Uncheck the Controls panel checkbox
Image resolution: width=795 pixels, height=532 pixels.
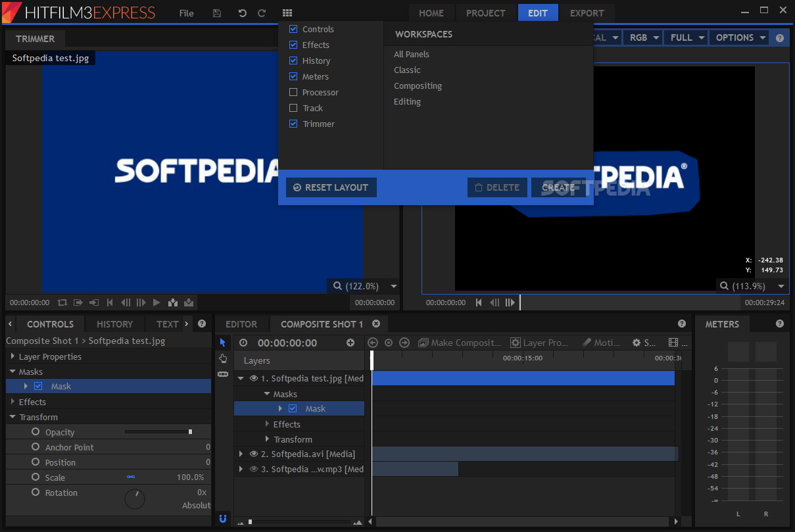[x=293, y=29]
